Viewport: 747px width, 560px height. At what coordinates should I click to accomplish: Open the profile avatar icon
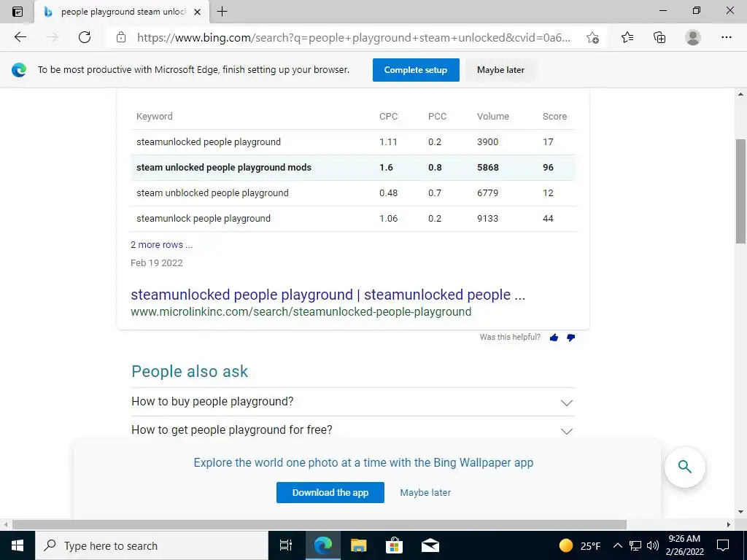point(693,37)
